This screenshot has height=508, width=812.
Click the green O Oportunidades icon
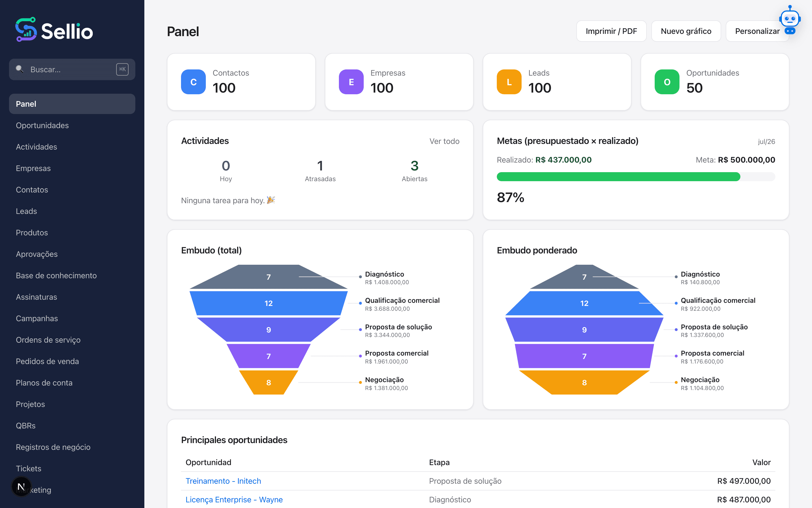tap(667, 82)
